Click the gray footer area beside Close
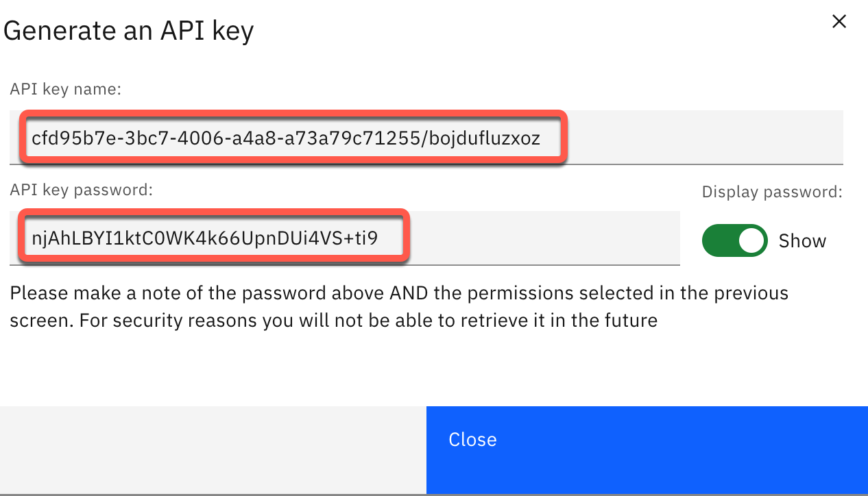868x496 pixels. point(213,450)
